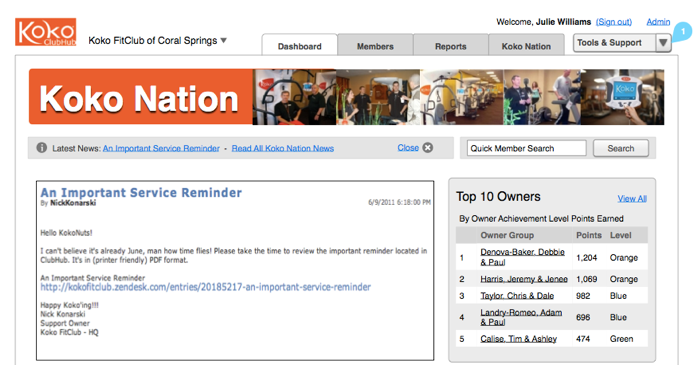Image resolution: width=698 pixels, height=365 pixels.
Task: Open the Harris, Jeremy & Jenee owner group
Action: click(x=524, y=279)
